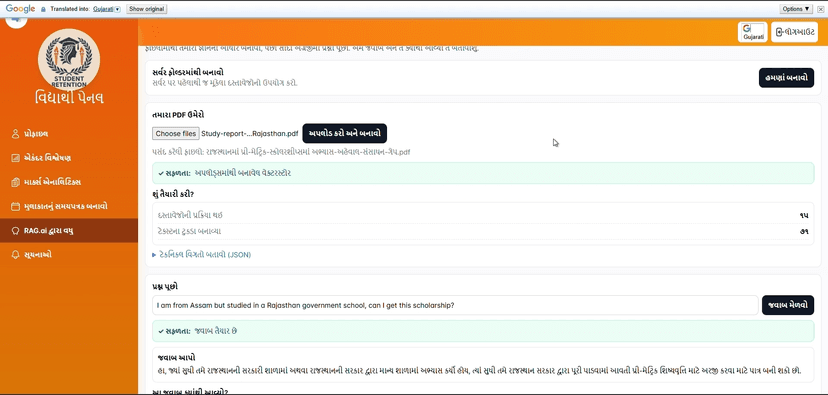
Task: Click the અપલોડ કરો અને બનાવો button
Action: click(x=344, y=134)
